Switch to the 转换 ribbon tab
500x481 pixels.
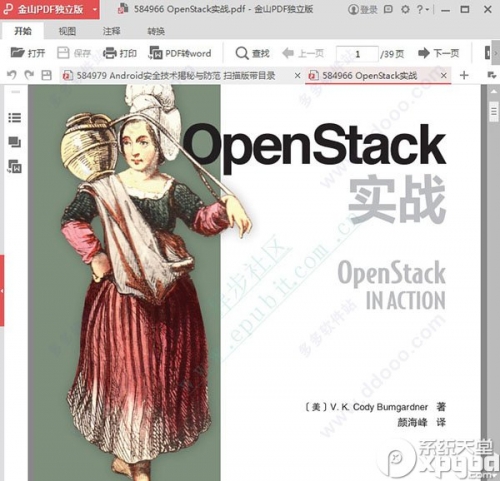(x=156, y=31)
